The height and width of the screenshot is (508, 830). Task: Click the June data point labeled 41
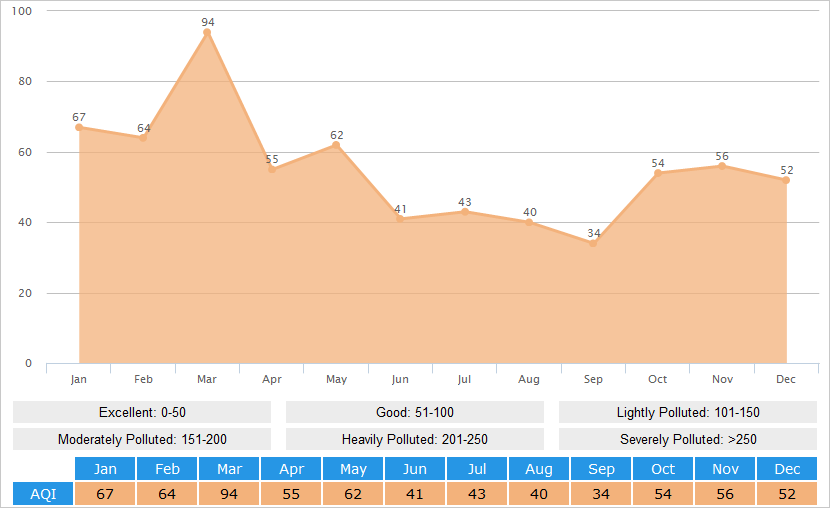(400, 219)
